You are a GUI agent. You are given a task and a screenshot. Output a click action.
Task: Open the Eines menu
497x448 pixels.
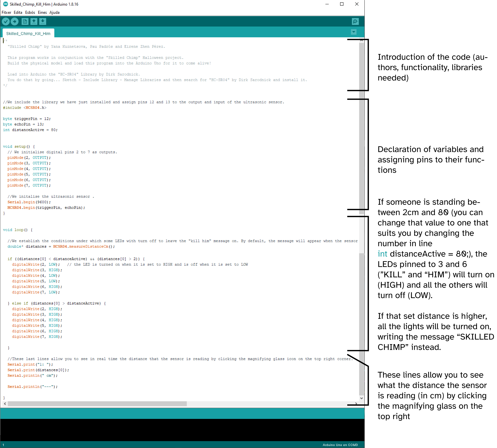click(42, 12)
